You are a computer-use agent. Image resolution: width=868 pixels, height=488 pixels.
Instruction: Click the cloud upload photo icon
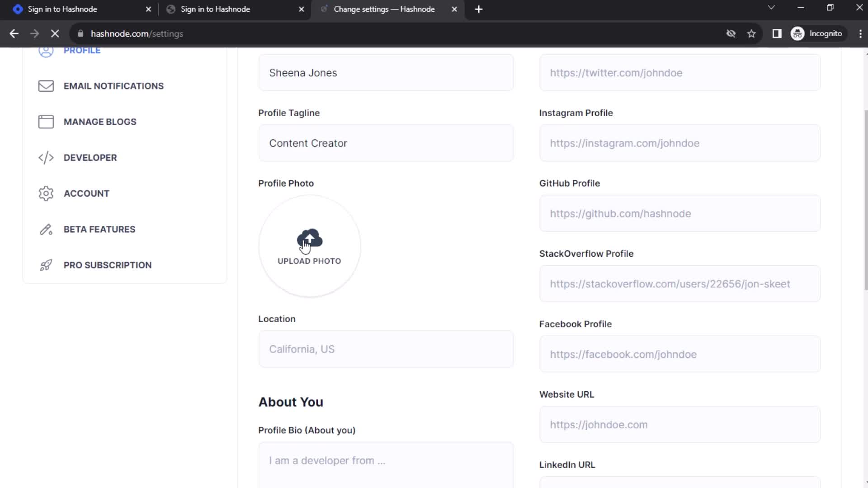pyautogui.click(x=310, y=239)
